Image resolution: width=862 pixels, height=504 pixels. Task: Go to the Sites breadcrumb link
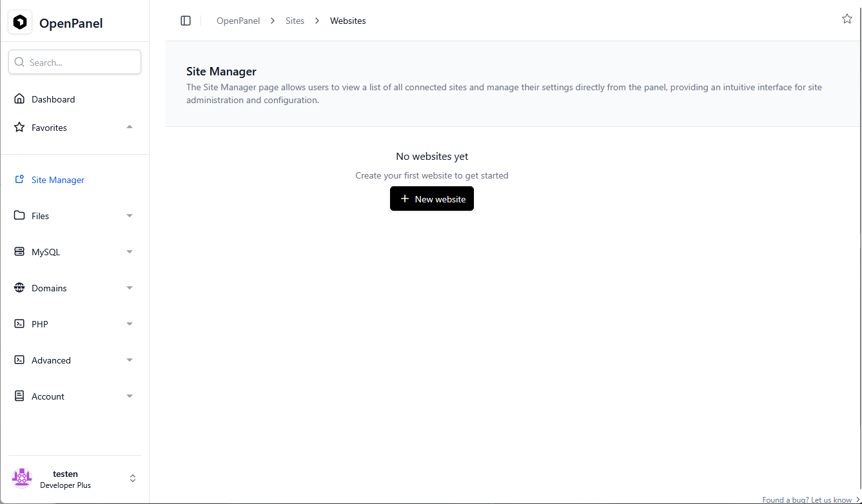[295, 21]
